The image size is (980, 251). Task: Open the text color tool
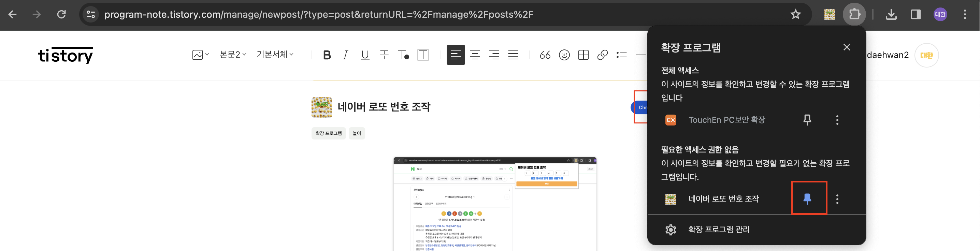403,55
